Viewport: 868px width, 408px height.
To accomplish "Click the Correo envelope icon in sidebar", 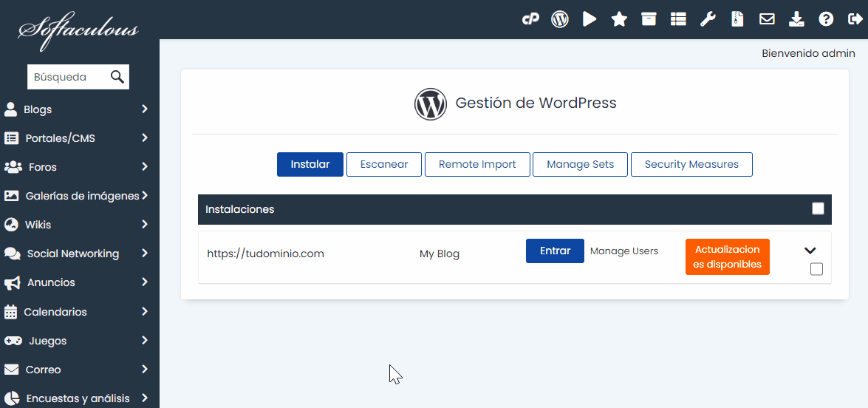I will (11, 370).
